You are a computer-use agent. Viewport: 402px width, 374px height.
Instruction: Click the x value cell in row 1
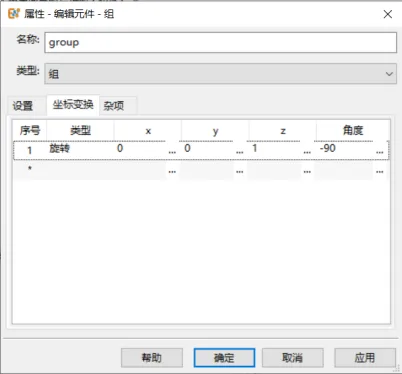pos(140,149)
